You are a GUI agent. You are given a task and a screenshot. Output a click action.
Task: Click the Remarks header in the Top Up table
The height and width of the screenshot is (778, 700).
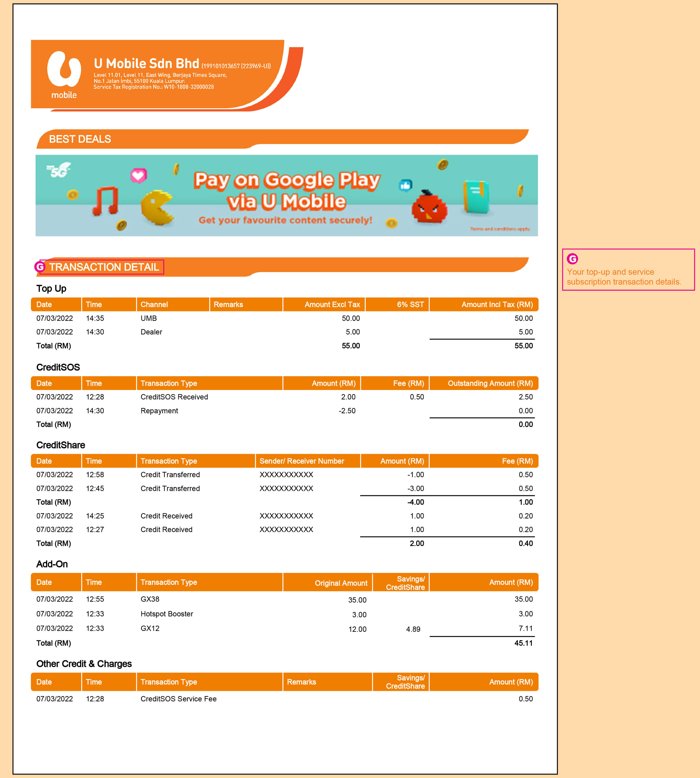[229, 304]
